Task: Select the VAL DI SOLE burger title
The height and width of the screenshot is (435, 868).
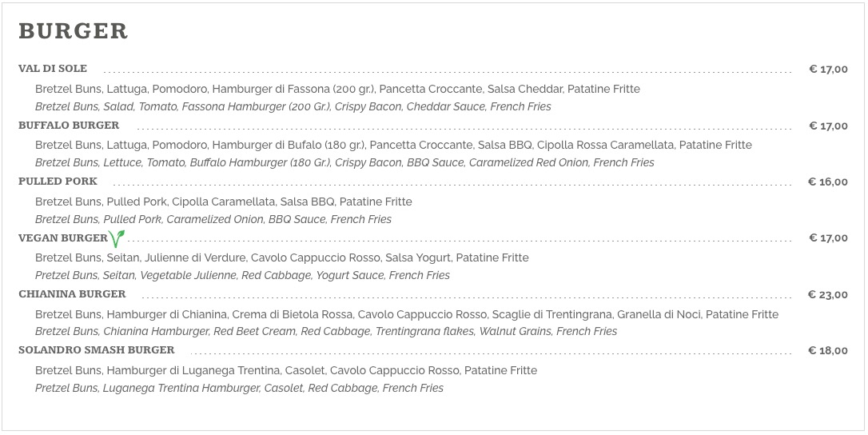Action: coord(53,69)
